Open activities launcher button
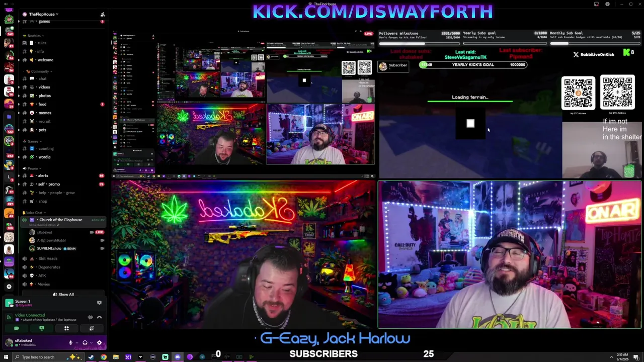The image size is (644, 362). 66,328
